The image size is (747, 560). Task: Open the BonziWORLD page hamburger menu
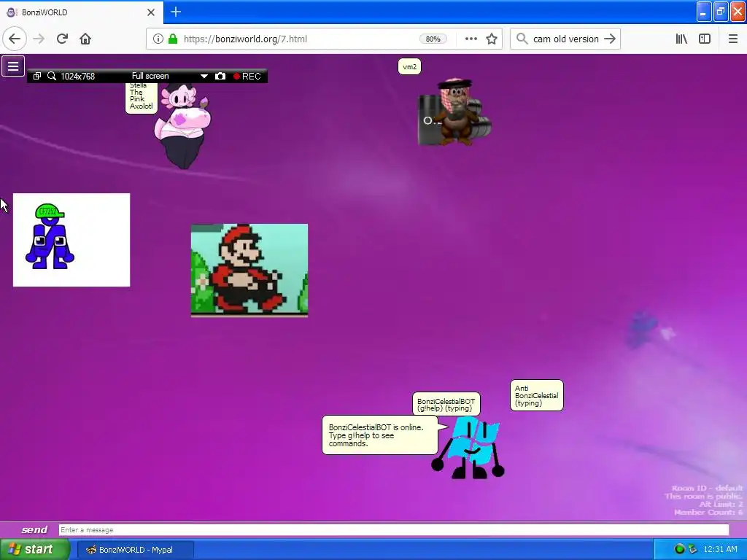tap(13, 66)
